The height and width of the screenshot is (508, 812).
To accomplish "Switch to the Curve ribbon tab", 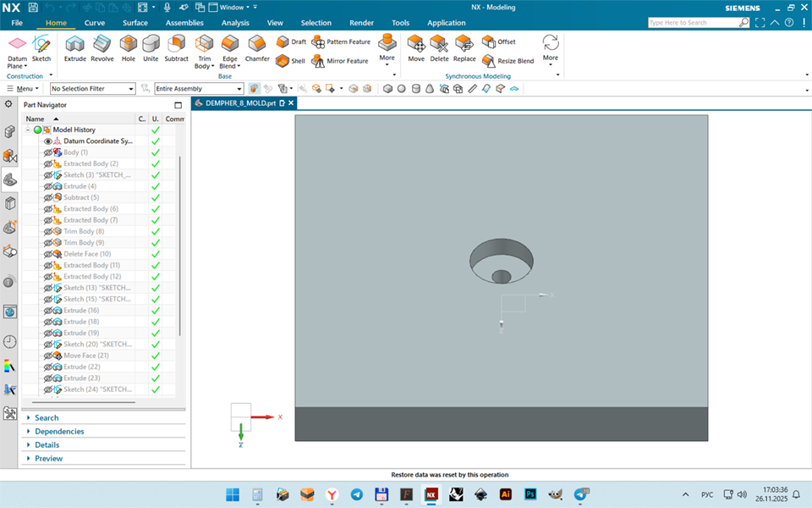I will 94,23.
